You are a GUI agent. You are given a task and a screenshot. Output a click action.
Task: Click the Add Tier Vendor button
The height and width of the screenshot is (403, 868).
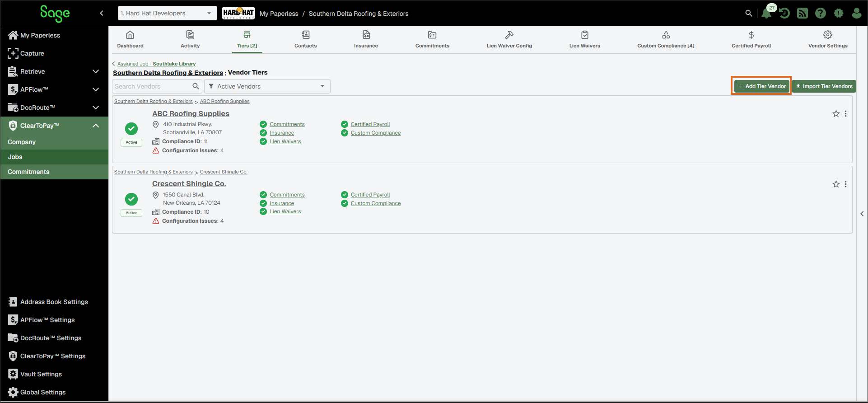tap(762, 86)
